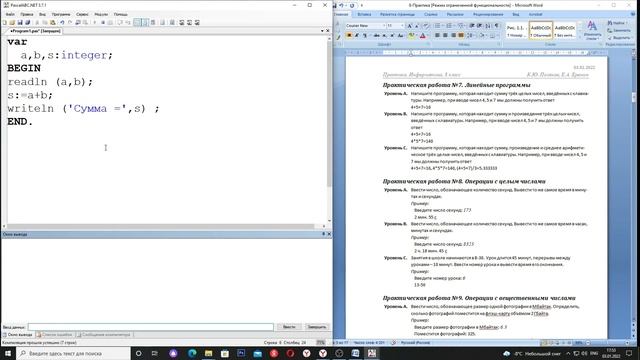This screenshot has height=360, width=640.
Task: Open the Рецензирование ribbon tab in Word
Action: 488,14
